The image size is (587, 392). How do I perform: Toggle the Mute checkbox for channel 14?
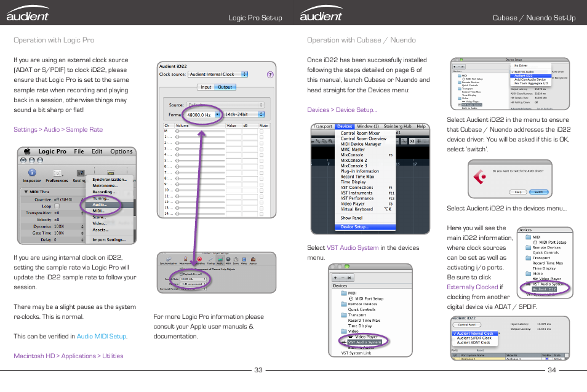coord(262,214)
